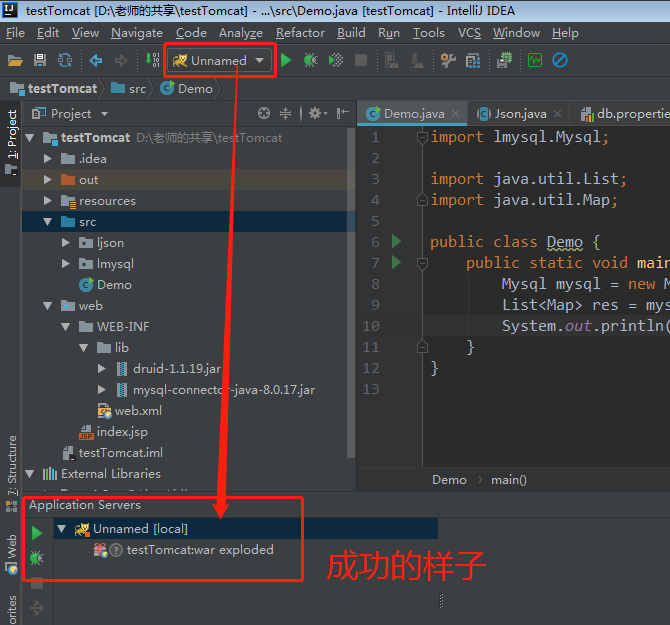Image resolution: width=670 pixels, height=625 pixels.
Task: Toggle the fold marker on line 7
Action: tap(422, 264)
